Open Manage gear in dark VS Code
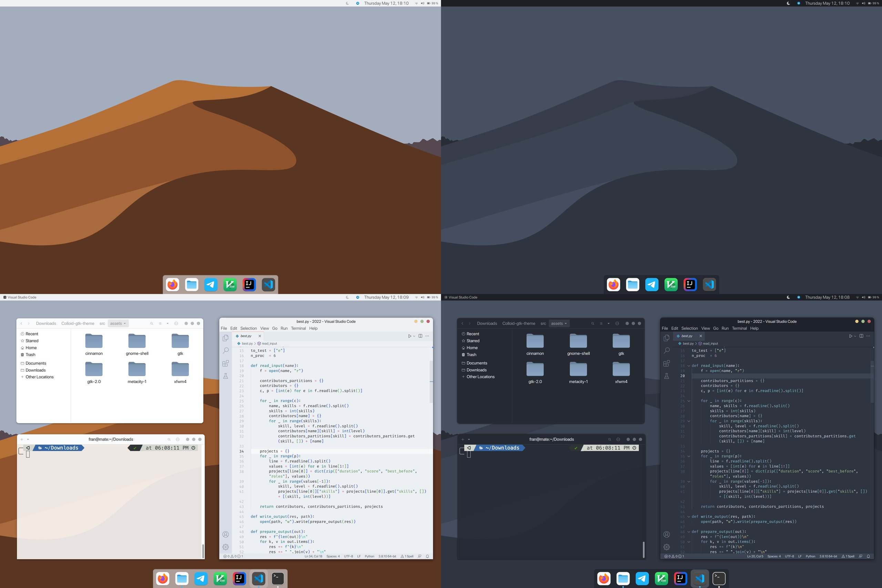Image resolution: width=882 pixels, height=588 pixels. [666, 547]
